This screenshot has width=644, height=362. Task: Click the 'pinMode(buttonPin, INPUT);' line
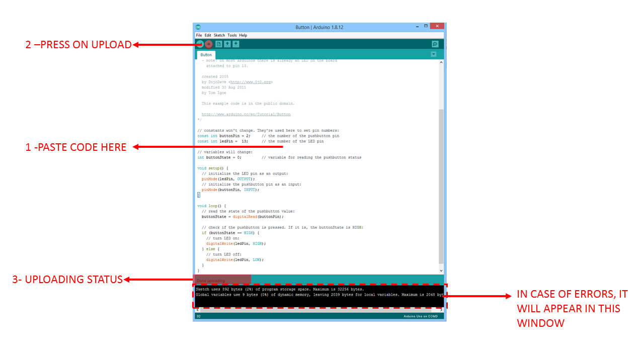pos(230,190)
